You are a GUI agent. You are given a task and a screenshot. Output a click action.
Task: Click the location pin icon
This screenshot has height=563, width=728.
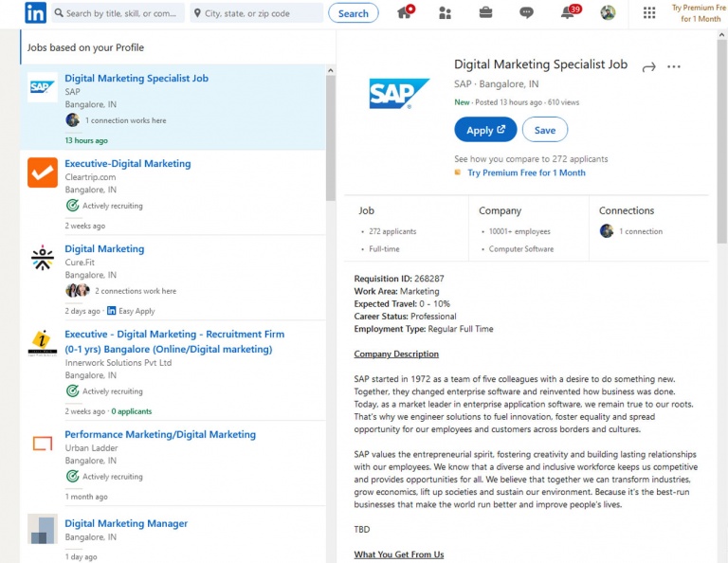pos(197,13)
